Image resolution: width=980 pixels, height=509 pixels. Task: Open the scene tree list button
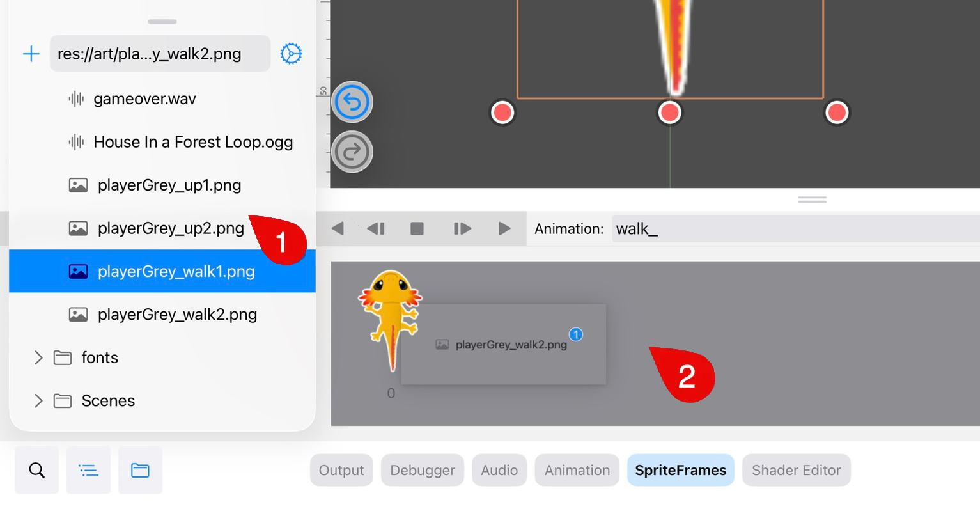(x=88, y=471)
